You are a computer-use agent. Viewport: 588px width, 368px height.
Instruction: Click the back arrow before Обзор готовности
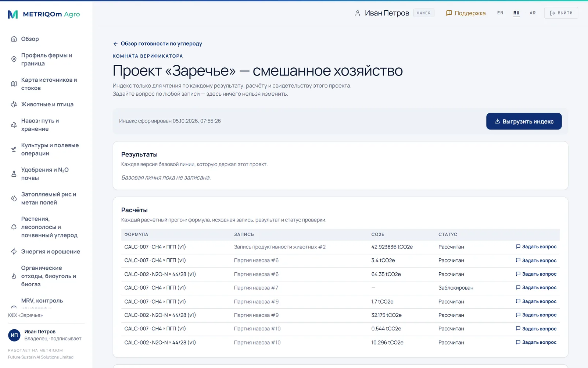pos(115,44)
